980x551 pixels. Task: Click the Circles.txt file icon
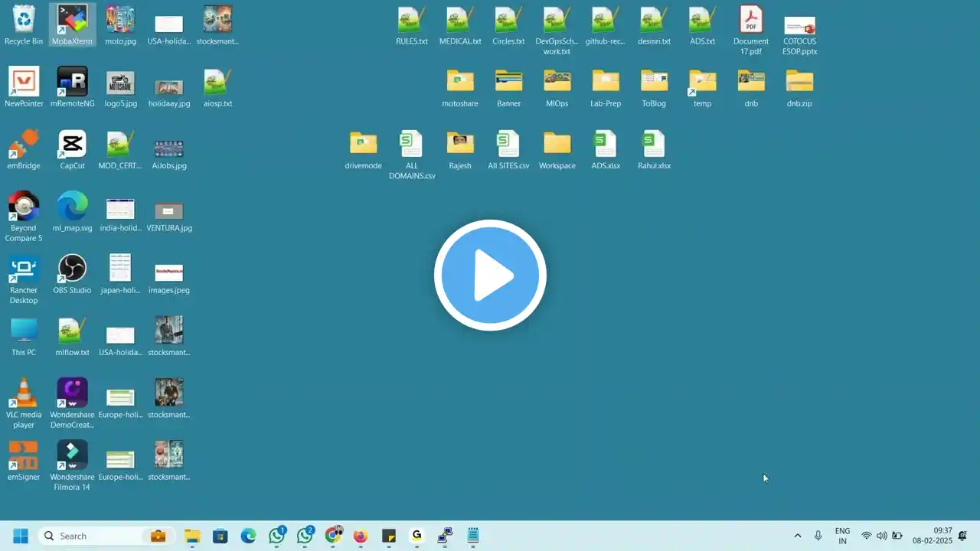tap(508, 25)
